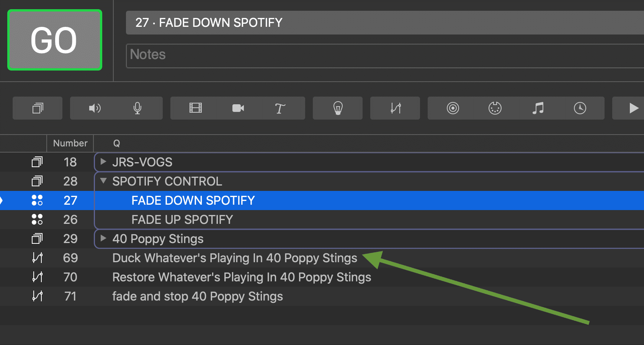Click cue number 71
Image resolution: width=644 pixels, height=345 pixels.
(x=70, y=296)
